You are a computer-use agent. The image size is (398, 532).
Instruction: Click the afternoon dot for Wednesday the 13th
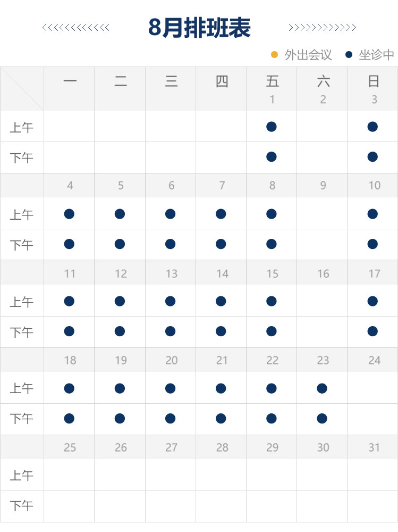[171, 331]
